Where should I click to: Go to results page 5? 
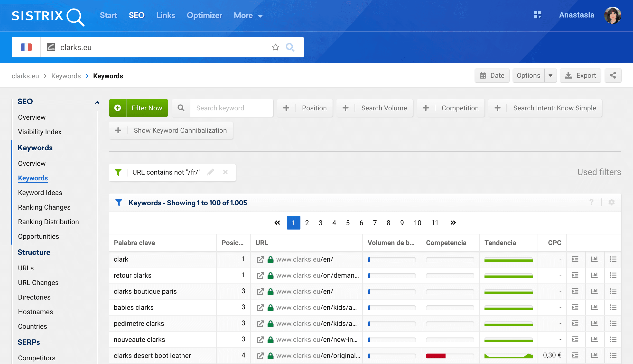click(348, 223)
